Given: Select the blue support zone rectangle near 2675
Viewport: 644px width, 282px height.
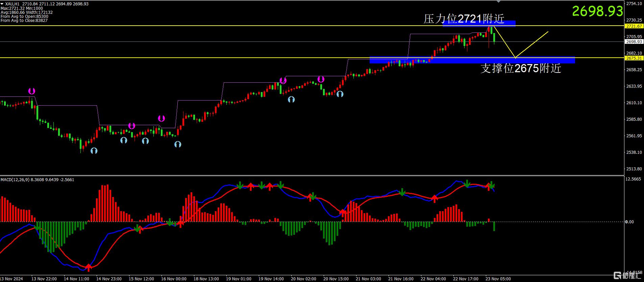Looking at the screenshot, I should click(472, 60).
